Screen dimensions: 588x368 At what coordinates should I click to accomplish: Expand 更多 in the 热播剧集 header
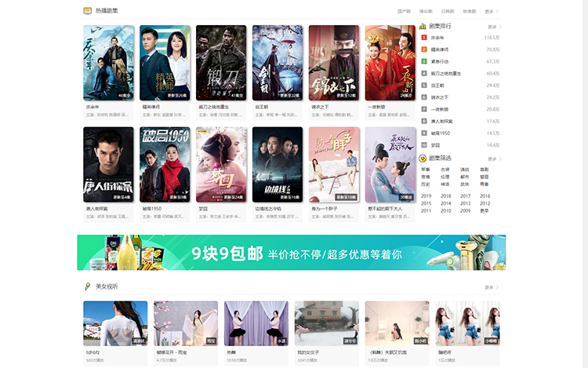[492, 12]
